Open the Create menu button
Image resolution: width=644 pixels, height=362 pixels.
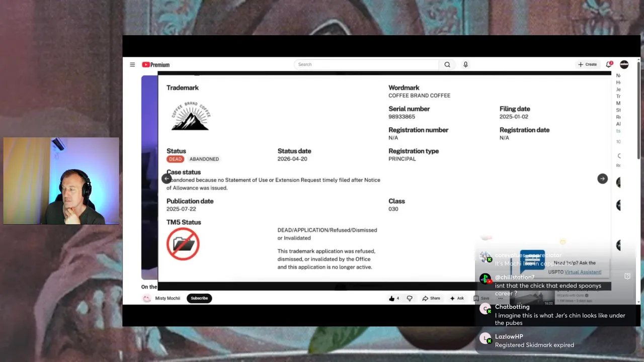(587, 64)
